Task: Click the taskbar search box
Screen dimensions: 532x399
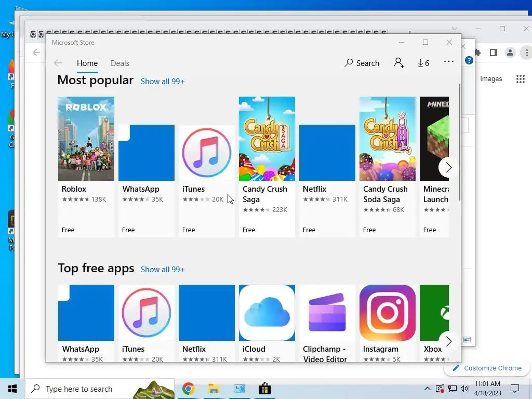Action: [100, 389]
